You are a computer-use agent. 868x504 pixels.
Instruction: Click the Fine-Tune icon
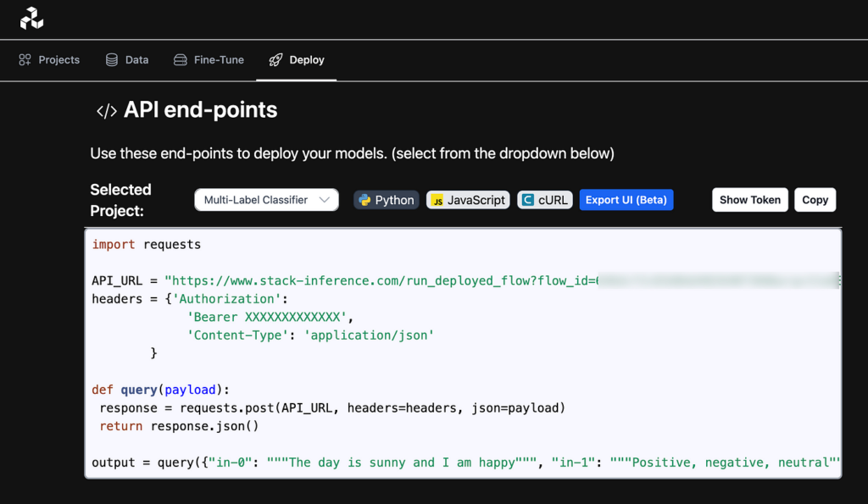180,60
